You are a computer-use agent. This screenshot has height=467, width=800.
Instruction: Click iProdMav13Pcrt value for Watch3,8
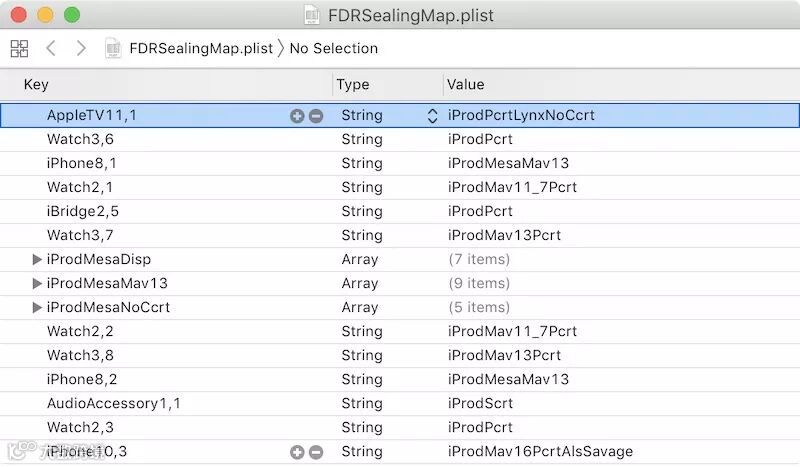tap(504, 355)
